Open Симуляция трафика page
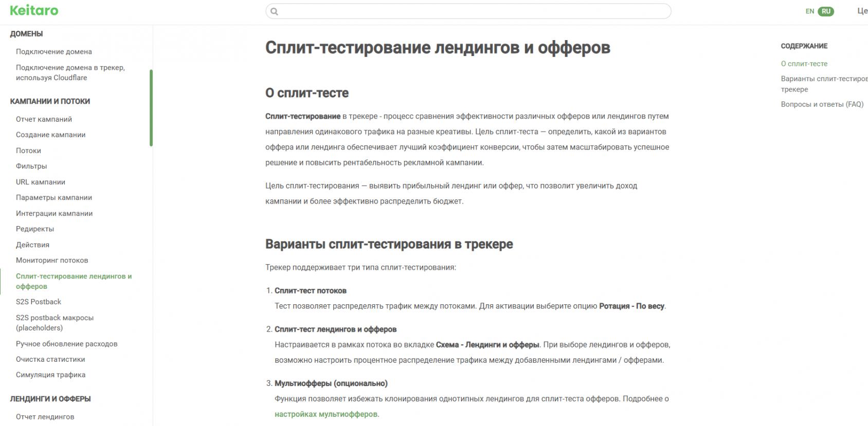The height and width of the screenshot is (426, 868). point(50,375)
